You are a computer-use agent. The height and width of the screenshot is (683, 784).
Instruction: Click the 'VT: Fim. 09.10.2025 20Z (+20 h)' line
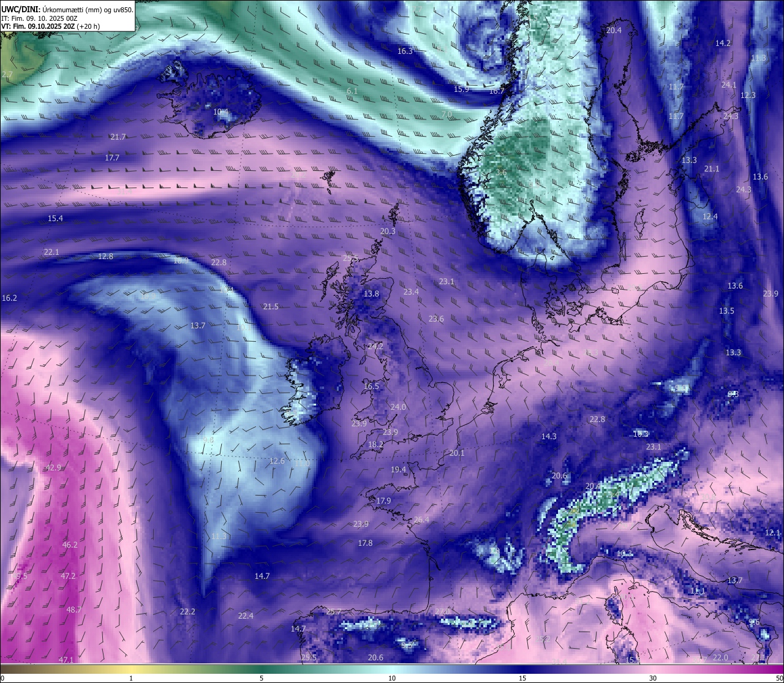(51, 26)
